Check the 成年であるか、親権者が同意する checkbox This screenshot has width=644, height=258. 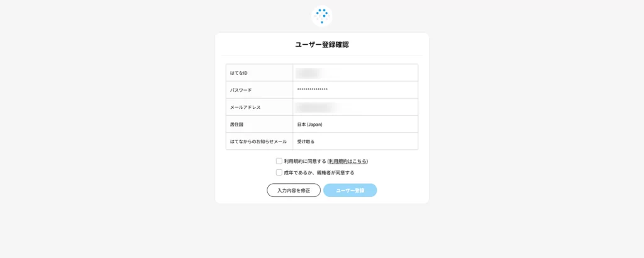point(279,172)
